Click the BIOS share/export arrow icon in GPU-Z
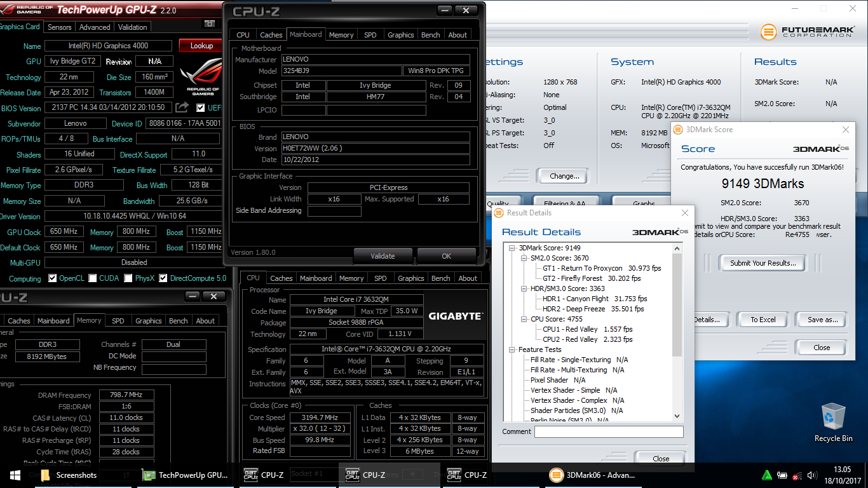Image resolution: width=868 pixels, height=488 pixels. (x=182, y=107)
